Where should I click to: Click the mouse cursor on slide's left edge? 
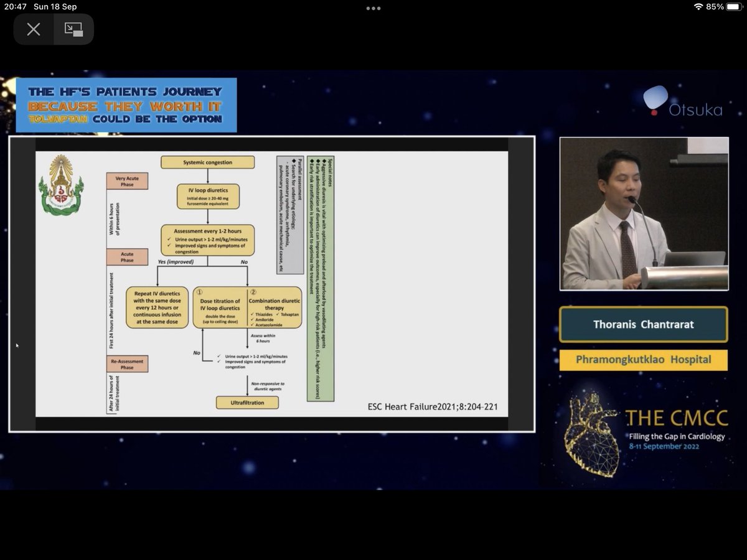pyautogui.click(x=17, y=345)
